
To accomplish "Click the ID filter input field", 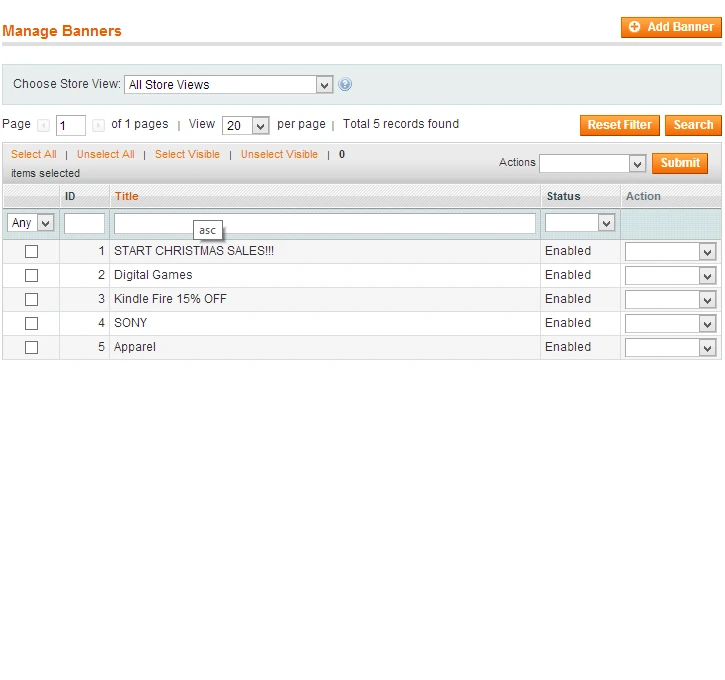I will click(x=84, y=223).
